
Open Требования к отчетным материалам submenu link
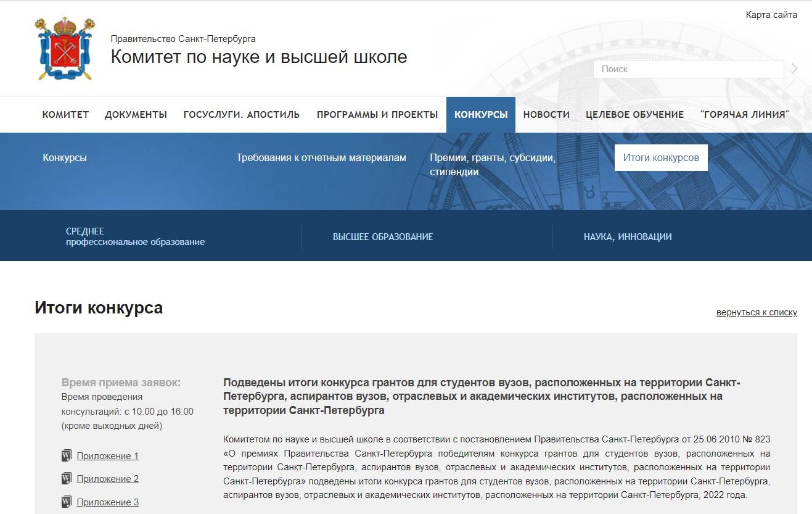click(x=321, y=158)
